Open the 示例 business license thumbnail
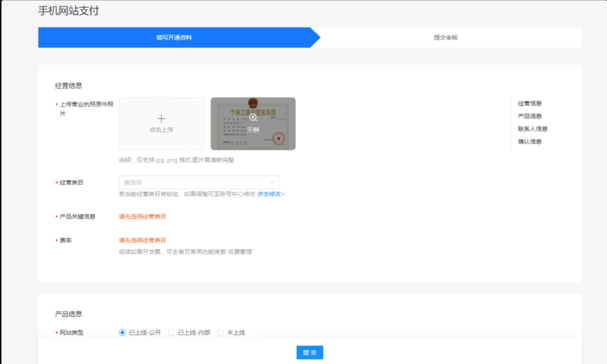607x364 pixels. tap(253, 123)
